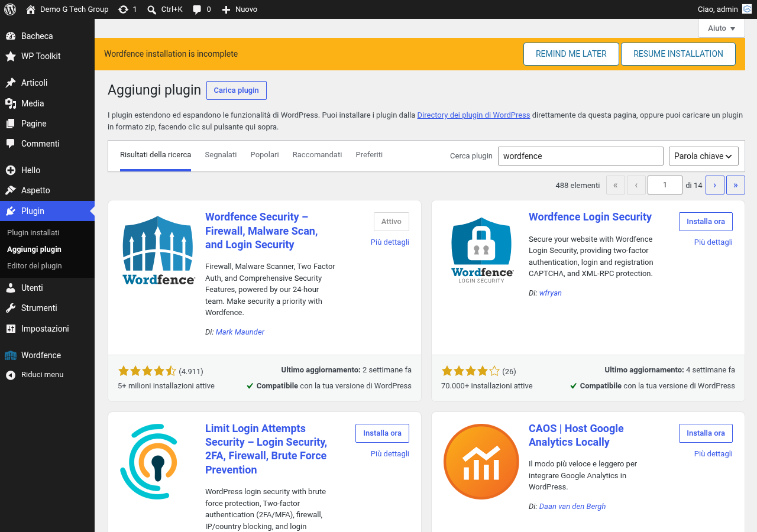Open the Parola chiave search type dropdown
Screen dimensions: 757x532
pyautogui.click(x=704, y=156)
